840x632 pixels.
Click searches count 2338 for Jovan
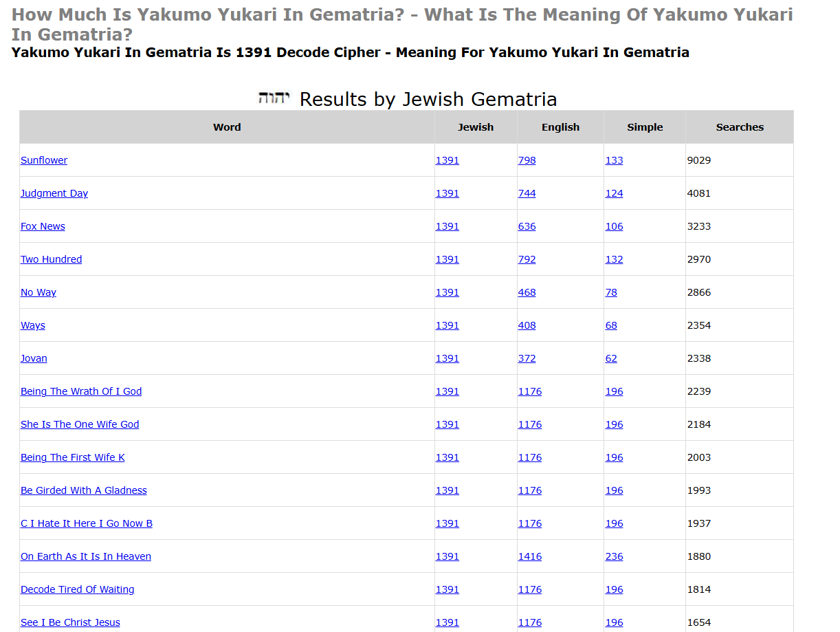tap(699, 358)
